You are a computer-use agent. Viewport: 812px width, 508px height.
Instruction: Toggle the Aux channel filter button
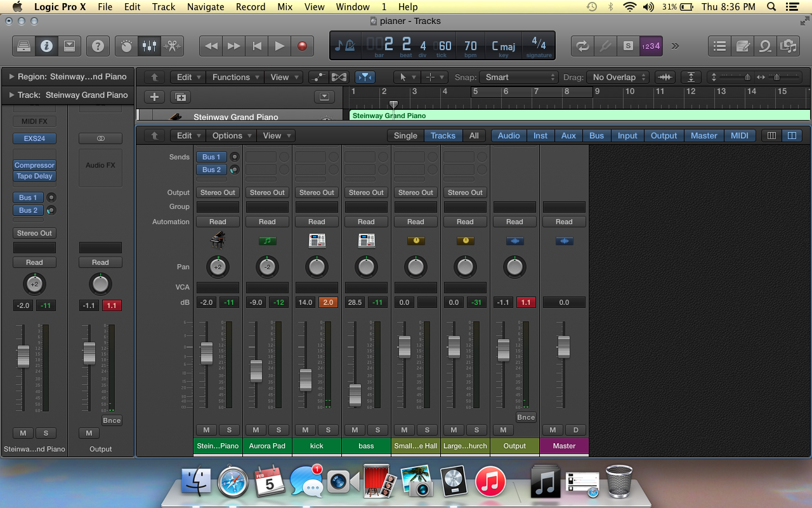[568, 135]
